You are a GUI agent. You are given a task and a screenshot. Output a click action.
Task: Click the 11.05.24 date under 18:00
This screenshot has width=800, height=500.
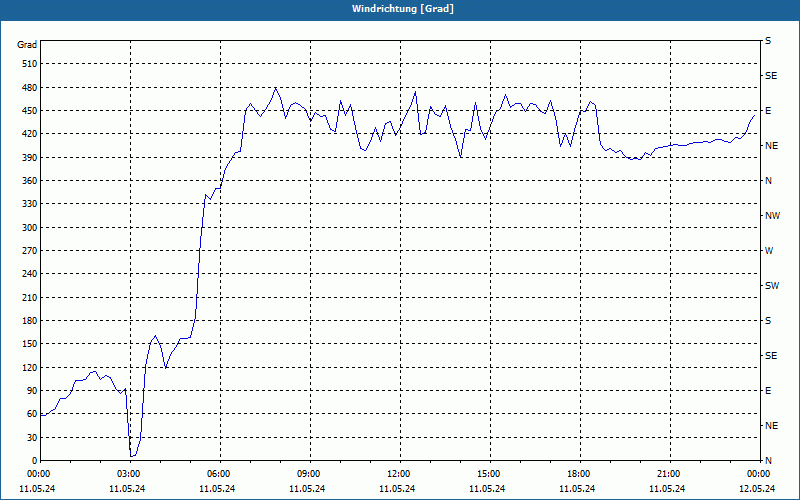pos(577,488)
